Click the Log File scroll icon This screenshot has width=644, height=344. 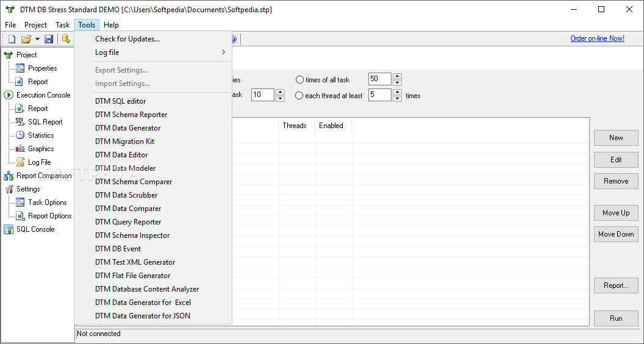coord(20,162)
